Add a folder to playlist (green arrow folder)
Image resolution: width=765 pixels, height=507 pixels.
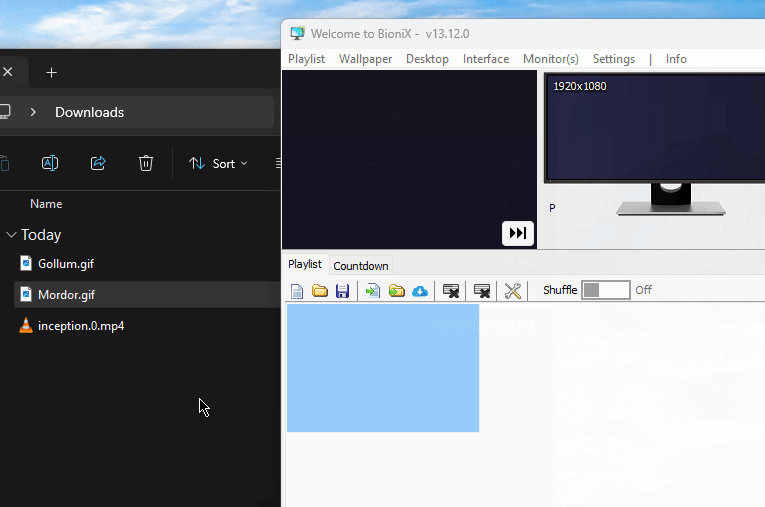397,291
